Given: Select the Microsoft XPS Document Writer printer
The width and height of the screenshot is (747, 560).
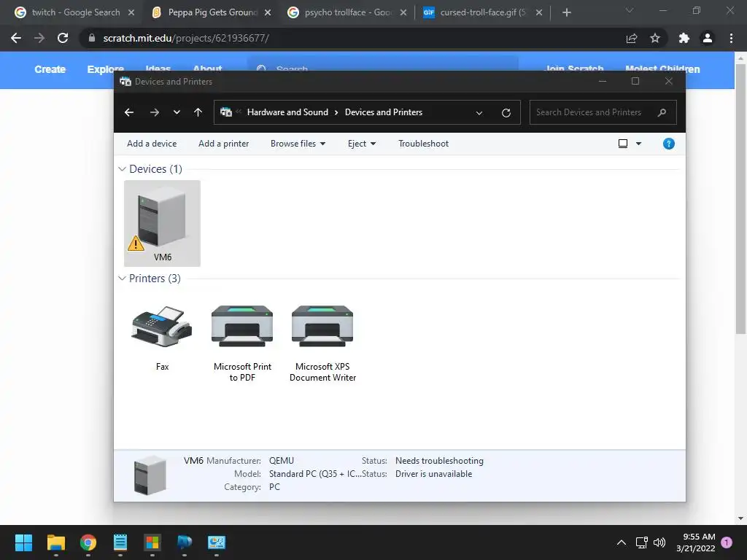Looking at the screenshot, I should tap(322, 343).
